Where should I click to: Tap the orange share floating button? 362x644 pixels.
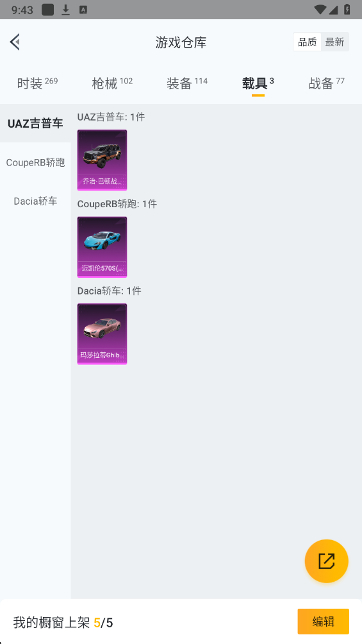click(326, 561)
